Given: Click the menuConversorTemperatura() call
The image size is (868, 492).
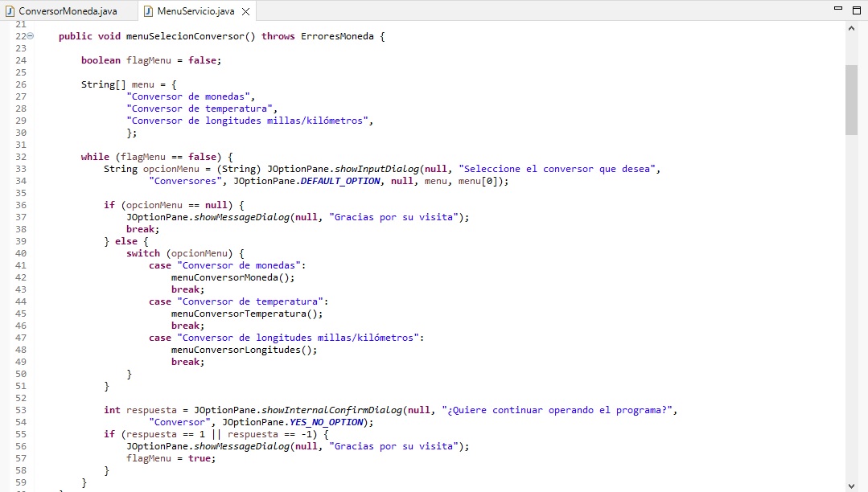Looking at the screenshot, I should [x=246, y=314].
